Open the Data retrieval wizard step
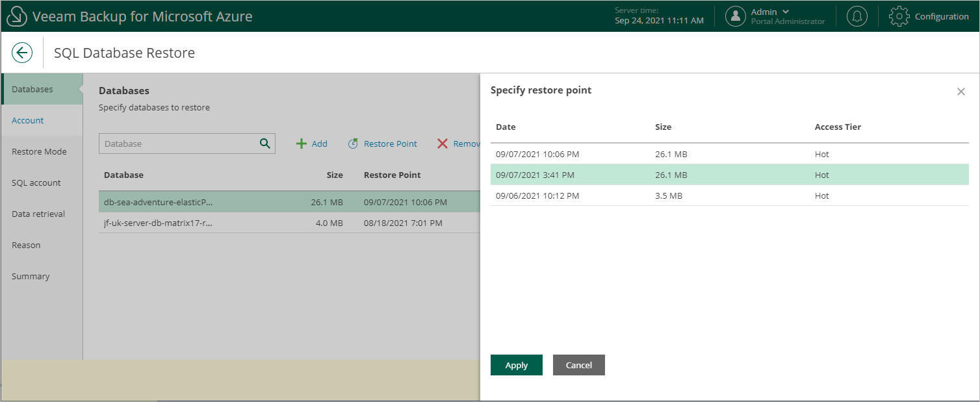This screenshot has width=980, height=402. 42,214
